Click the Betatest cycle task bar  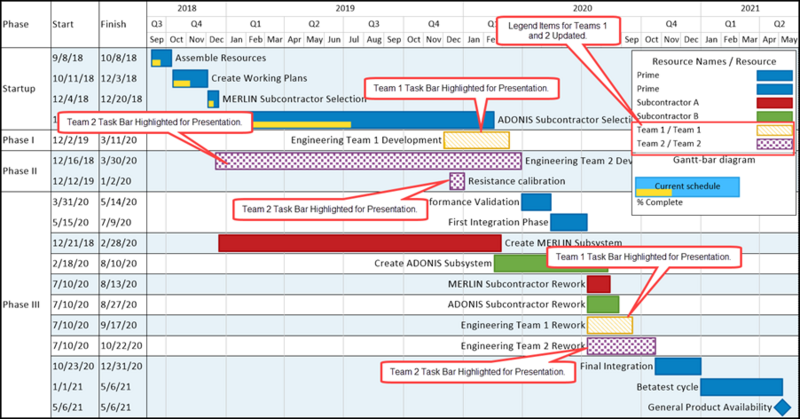pos(741,387)
